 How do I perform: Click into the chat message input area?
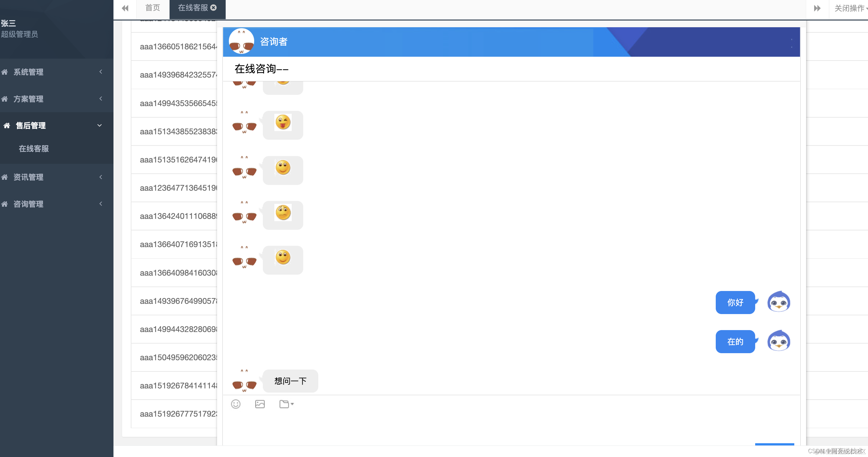click(505, 426)
